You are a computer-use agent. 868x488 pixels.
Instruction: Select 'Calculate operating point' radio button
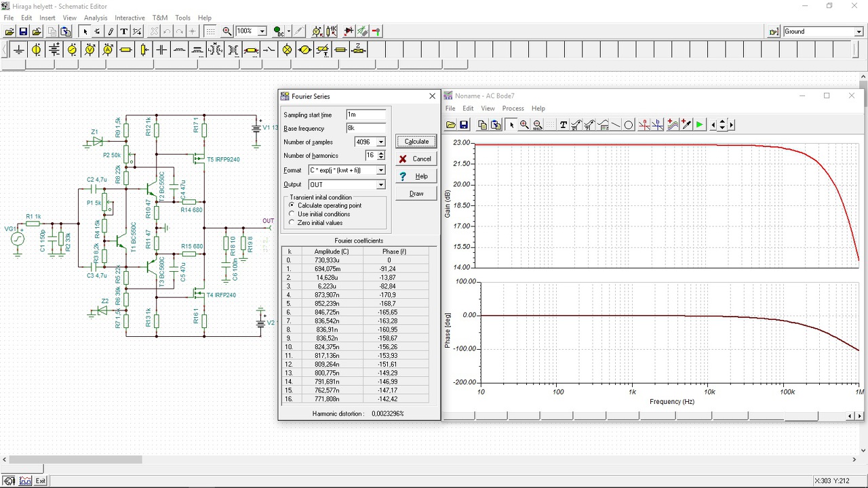coord(292,205)
